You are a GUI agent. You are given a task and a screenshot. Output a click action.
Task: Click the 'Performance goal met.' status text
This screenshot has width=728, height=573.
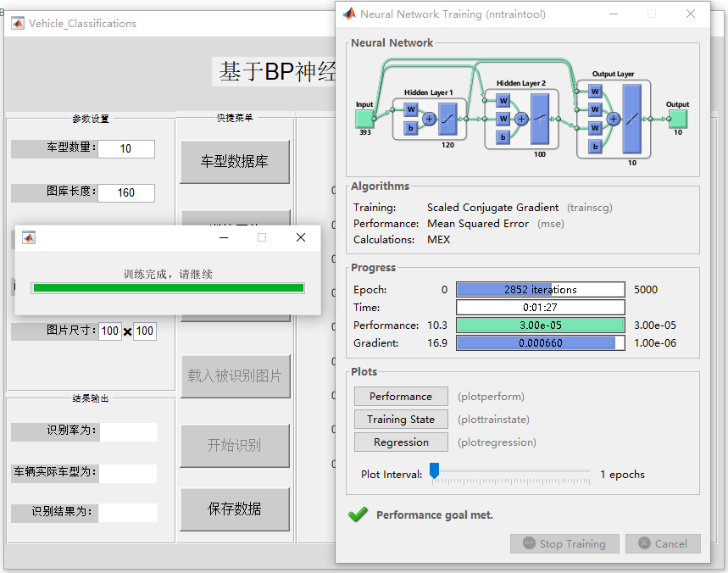pyautogui.click(x=435, y=515)
